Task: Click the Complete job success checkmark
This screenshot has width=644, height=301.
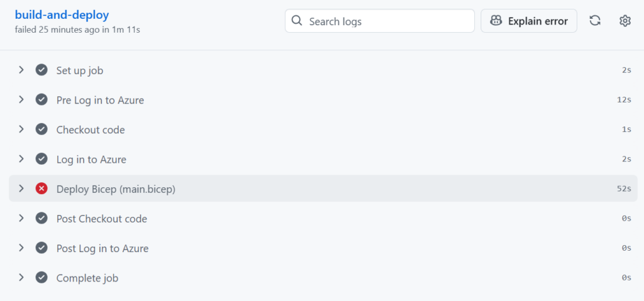Action: [42, 278]
